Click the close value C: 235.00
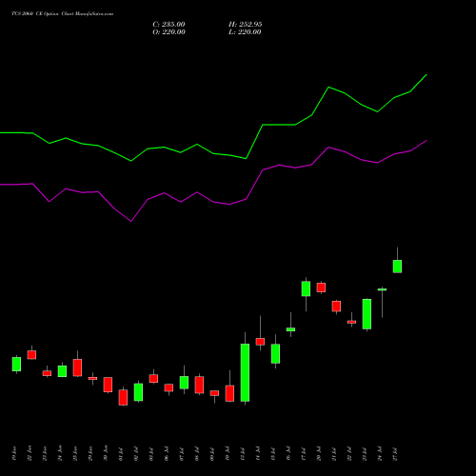 [169, 25]
